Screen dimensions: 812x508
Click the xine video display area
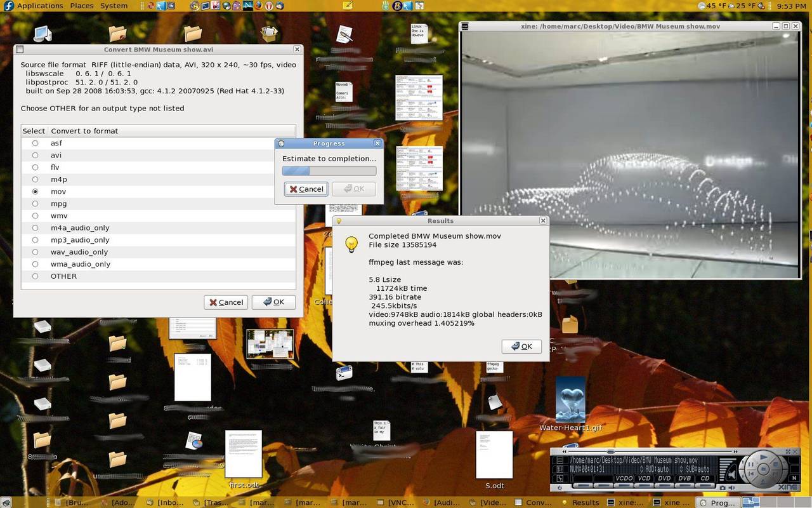pyautogui.click(x=630, y=154)
